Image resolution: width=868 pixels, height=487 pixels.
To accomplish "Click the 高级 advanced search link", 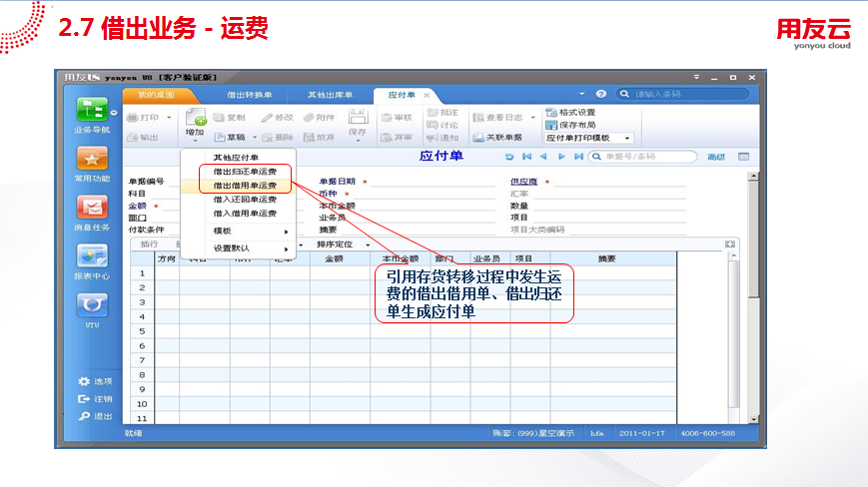I will click(x=716, y=157).
